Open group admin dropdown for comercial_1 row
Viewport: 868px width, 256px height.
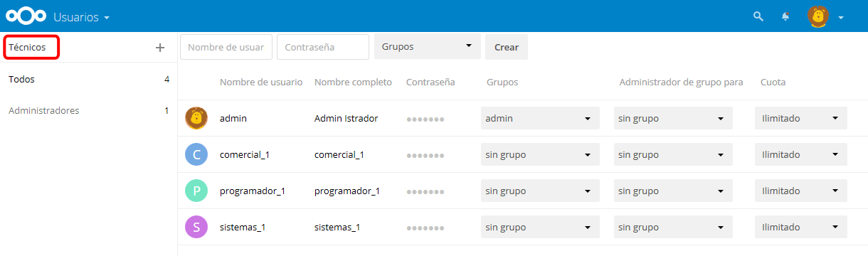tap(673, 154)
